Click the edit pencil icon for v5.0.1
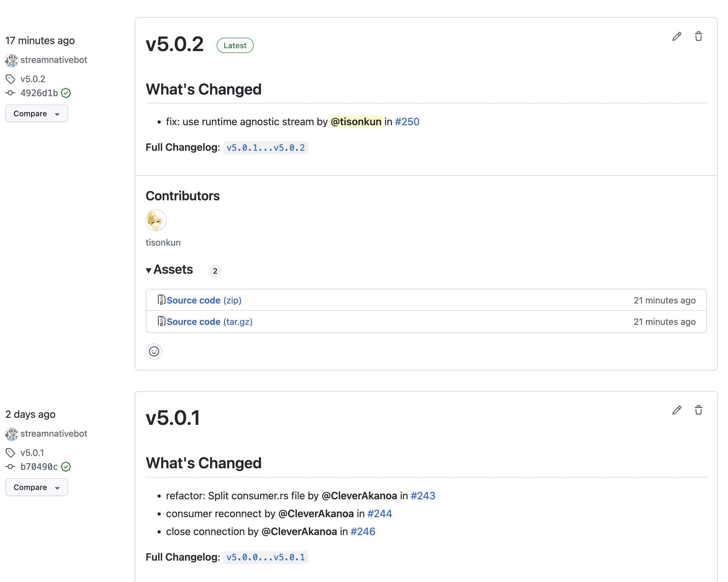Image resolution: width=728 pixels, height=582 pixels. (676, 410)
